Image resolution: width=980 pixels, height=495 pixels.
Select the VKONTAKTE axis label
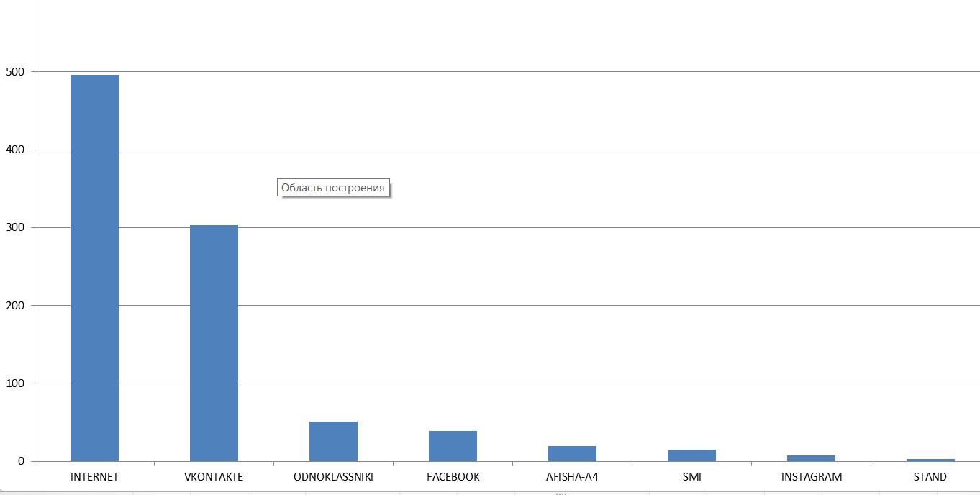(x=214, y=477)
